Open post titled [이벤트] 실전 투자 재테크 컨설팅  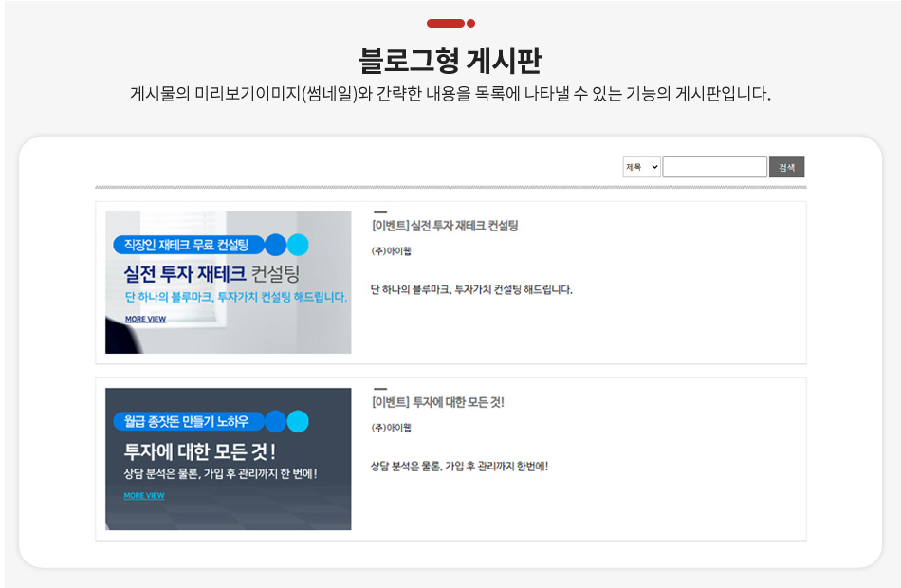[445, 226]
